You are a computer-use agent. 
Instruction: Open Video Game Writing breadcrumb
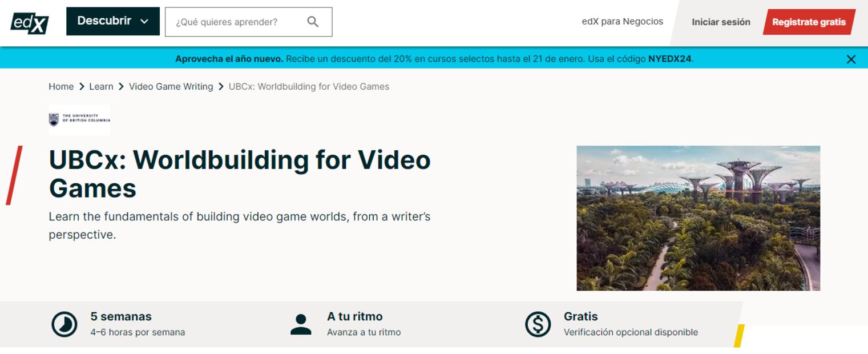click(171, 87)
